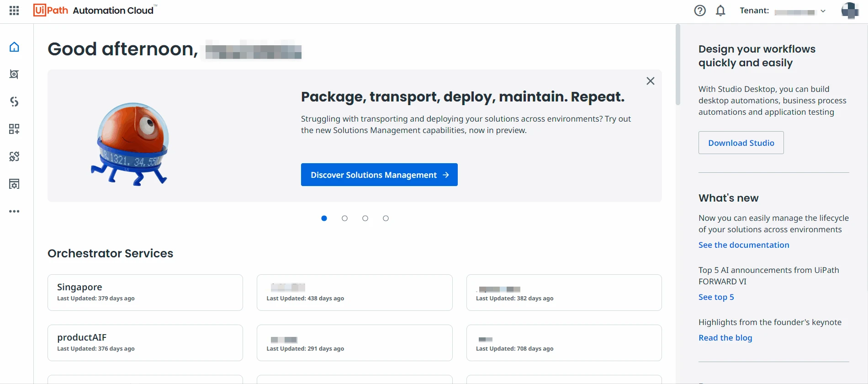Switch to the second carousel slide dot
This screenshot has width=868, height=384.
(x=344, y=219)
